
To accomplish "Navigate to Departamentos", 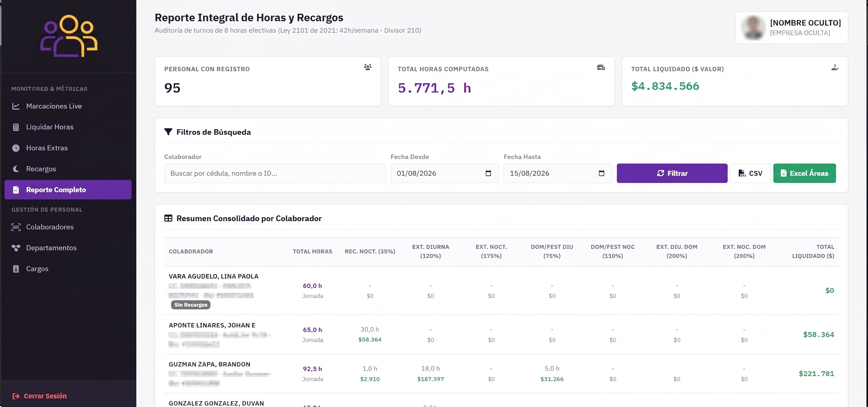I will [68, 248].
